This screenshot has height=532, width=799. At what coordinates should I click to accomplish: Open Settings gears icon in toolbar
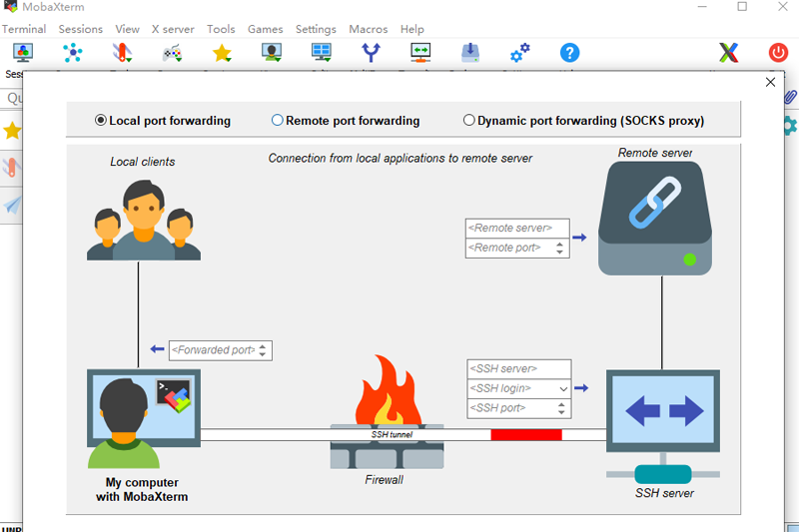(x=519, y=53)
